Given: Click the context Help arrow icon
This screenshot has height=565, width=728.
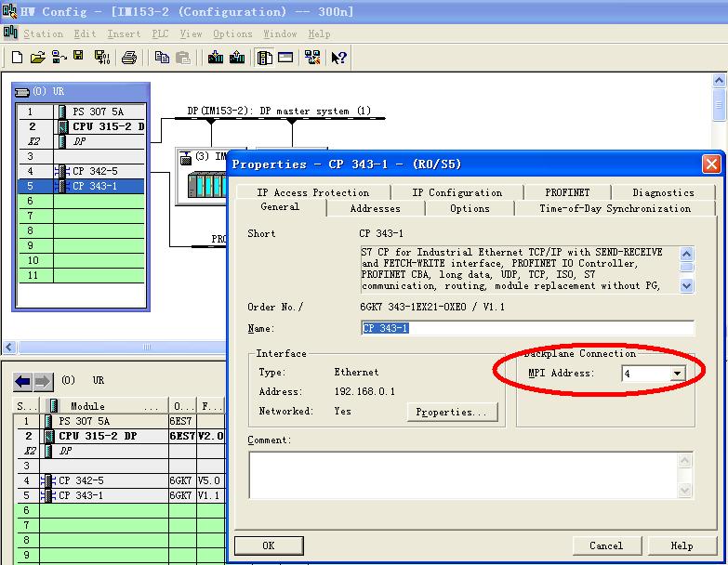Looking at the screenshot, I should pos(338,58).
